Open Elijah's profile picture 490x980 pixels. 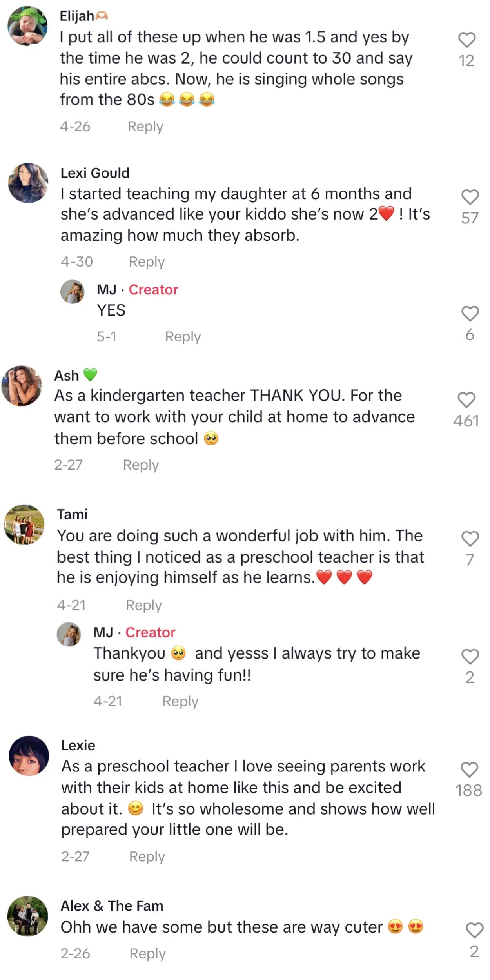click(27, 26)
